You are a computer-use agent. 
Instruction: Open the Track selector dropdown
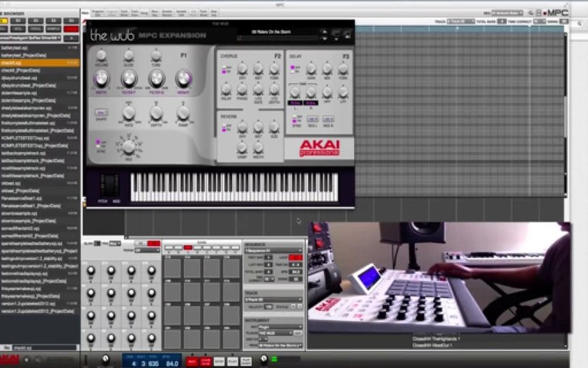[273, 300]
